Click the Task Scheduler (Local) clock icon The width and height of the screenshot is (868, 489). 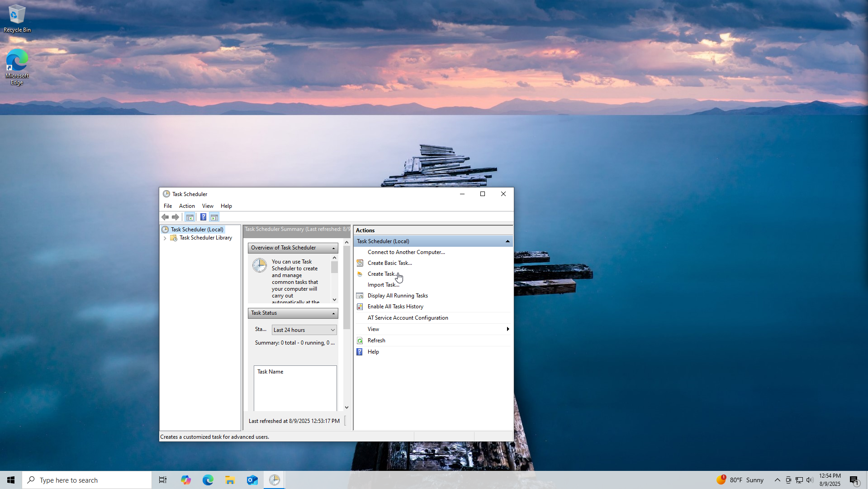click(166, 230)
